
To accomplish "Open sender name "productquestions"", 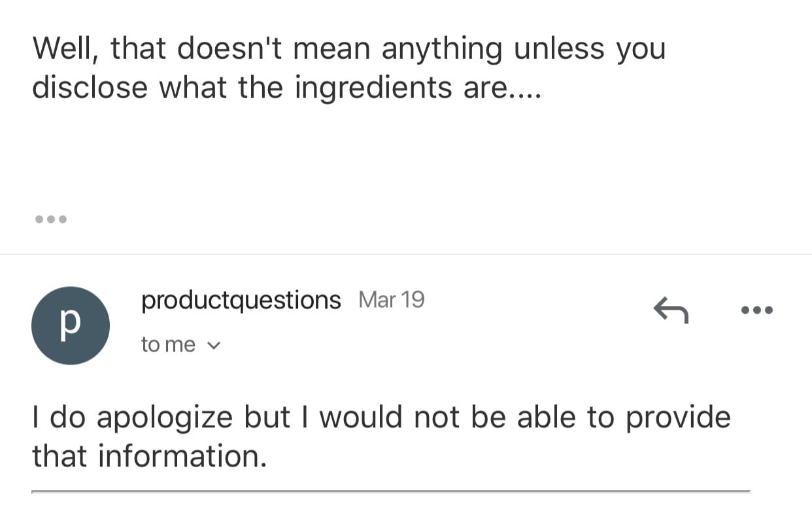I will point(241,301).
